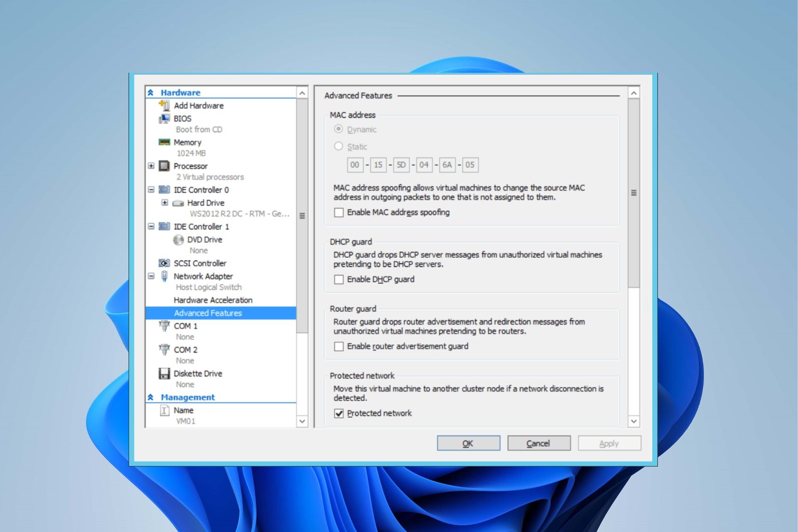Click the COM 2 port icon

pos(164,350)
